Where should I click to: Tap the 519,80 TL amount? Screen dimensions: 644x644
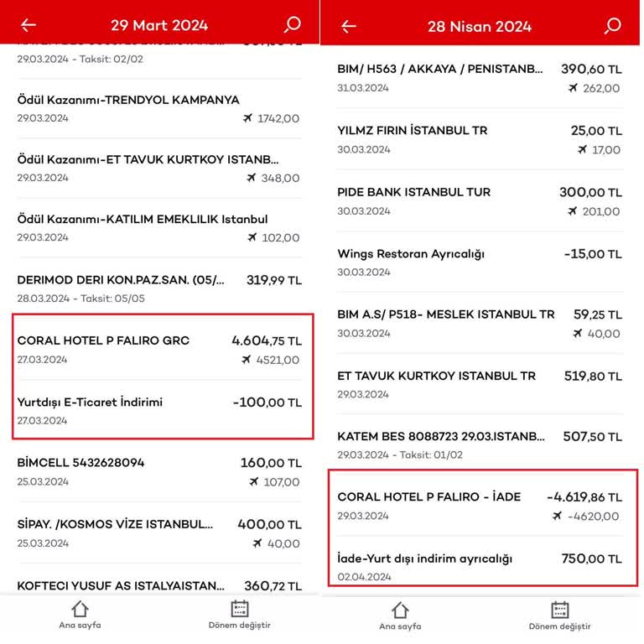point(593,376)
